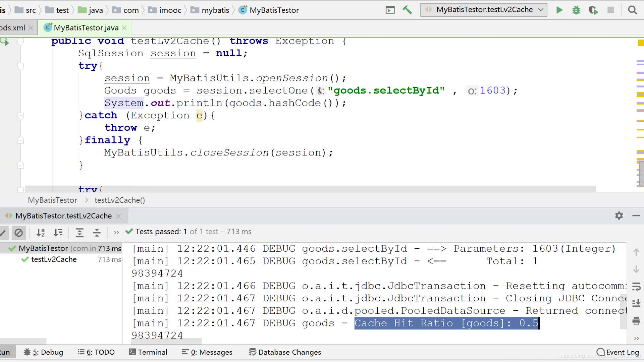Click MyBatisTestor in editor breadcrumb
The height and width of the screenshot is (362, 644).
[x=53, y=200]
